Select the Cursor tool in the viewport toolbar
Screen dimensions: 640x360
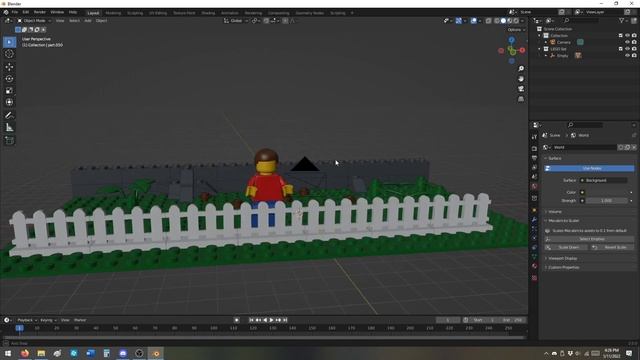[9, 53]
